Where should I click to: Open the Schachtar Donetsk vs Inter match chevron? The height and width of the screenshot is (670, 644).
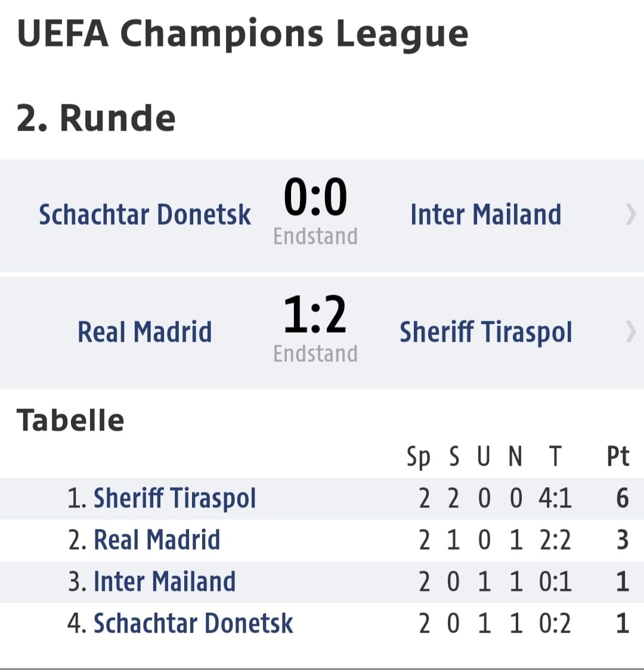pyautogui.click(x=631, y=215)
